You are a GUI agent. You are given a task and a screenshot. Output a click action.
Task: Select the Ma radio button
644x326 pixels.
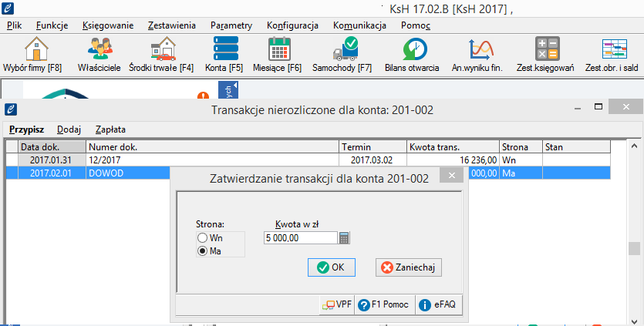tap(204, 250)
